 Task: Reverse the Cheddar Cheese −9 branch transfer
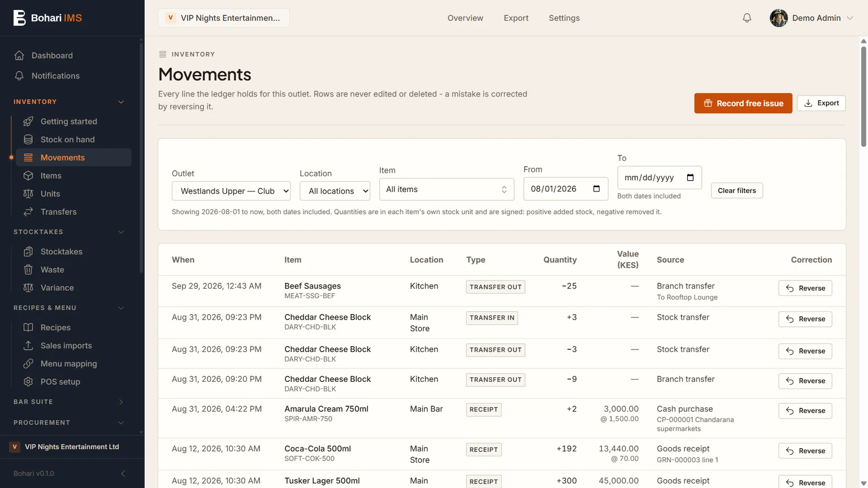coord(805,381)
